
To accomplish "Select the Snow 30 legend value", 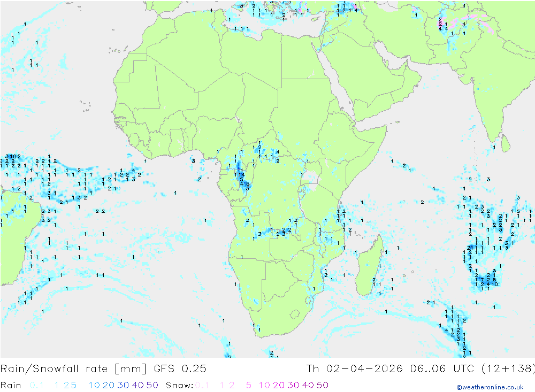I will (293, 385).
